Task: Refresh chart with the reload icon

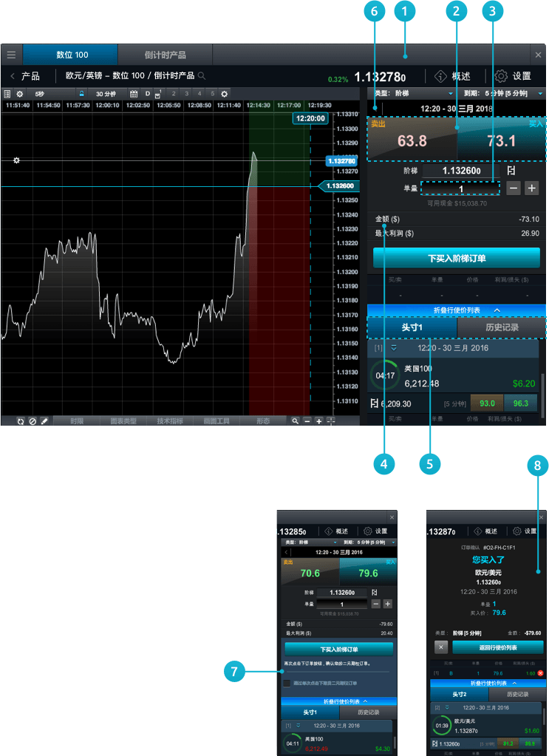Action: (21, 421)
